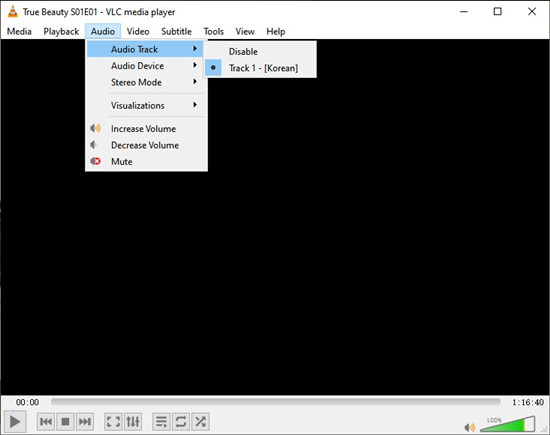Open the Audio Track submenu

pyautogui.click(x=145, y=49)
